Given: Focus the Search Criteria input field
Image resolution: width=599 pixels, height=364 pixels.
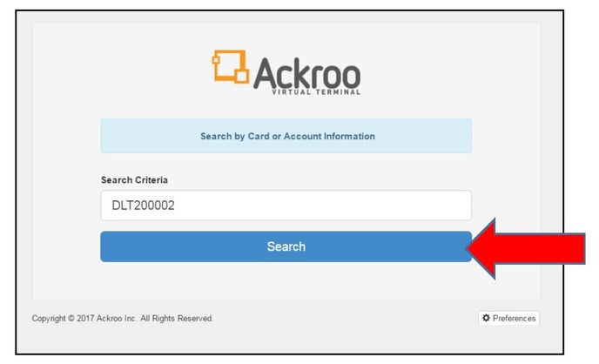Looking at the screenshot, I should click(286, 206).
